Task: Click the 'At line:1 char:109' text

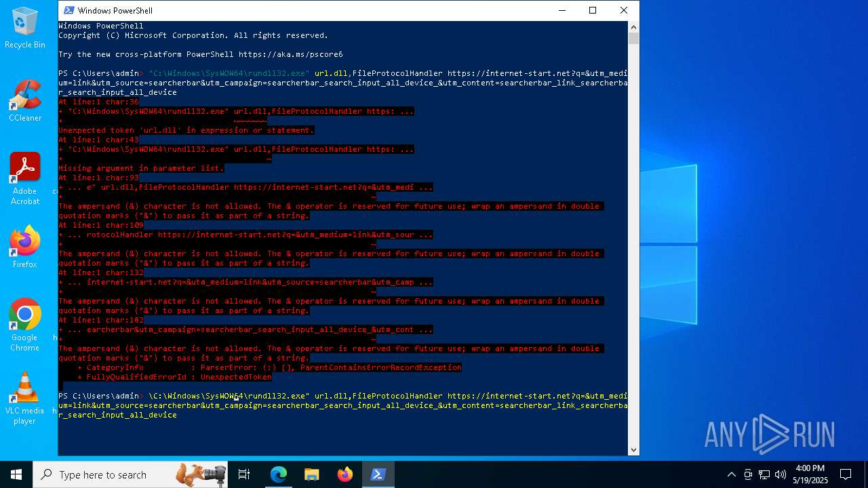Action: click(101, 225)
